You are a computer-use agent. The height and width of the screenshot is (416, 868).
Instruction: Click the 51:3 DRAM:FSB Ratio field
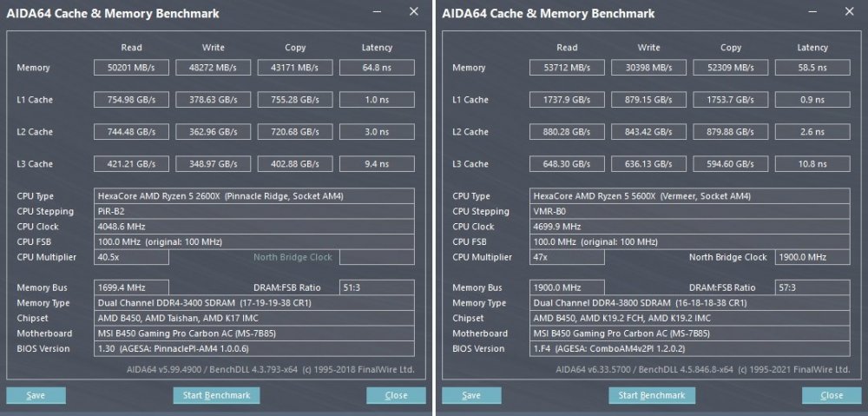[x=377, y=287]
